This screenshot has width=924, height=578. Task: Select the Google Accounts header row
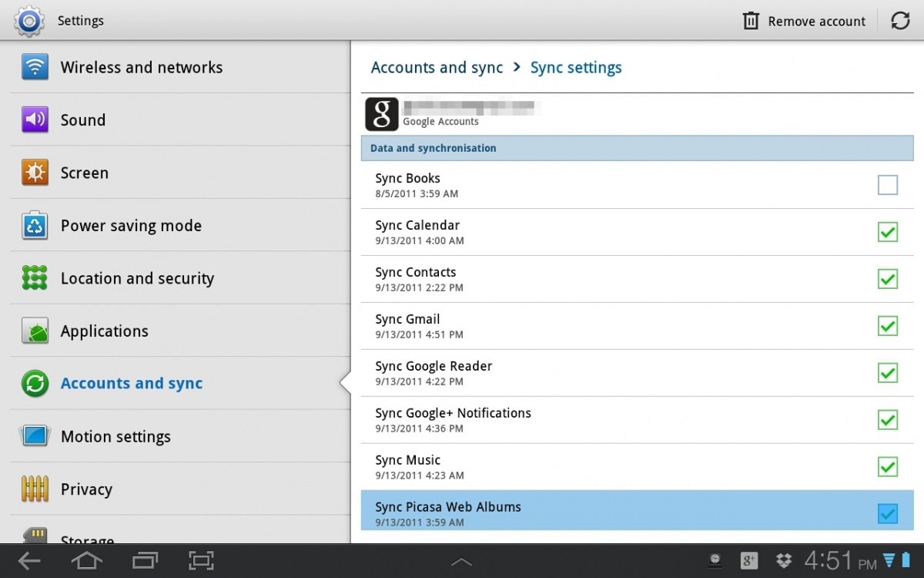pos(638,114)
